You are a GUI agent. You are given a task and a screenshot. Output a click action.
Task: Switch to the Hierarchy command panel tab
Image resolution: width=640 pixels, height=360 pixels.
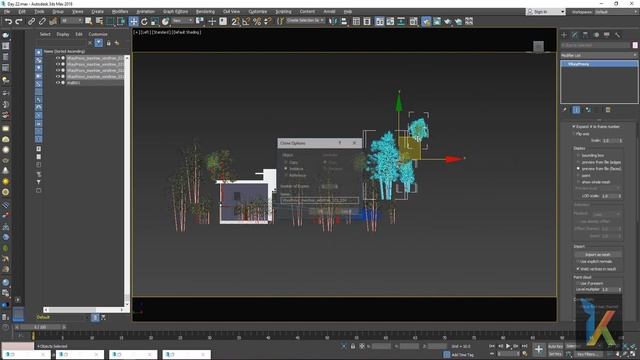coord(585,35)
